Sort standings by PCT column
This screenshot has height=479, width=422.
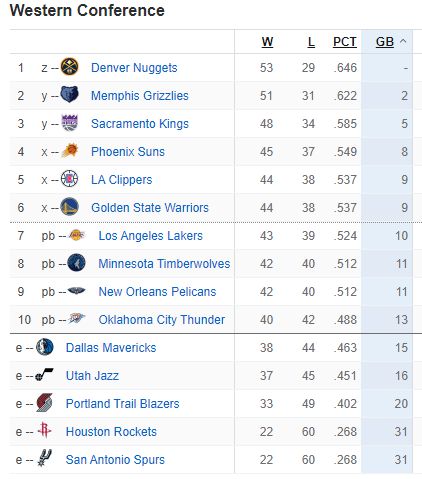(x=345, y=42)
